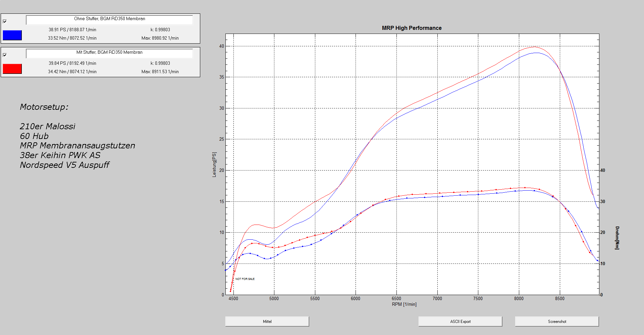Select the RPM [1/min] axis label

pyautogui.click(x=404, y=304)
